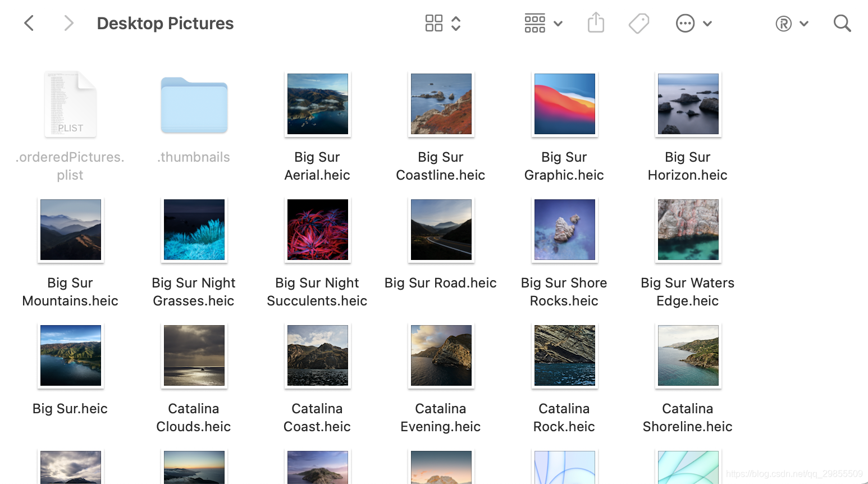The height and width of the screenshot is (484, 868).
Task: Click the Tags toolbar icon
Action: click(639, 24)
